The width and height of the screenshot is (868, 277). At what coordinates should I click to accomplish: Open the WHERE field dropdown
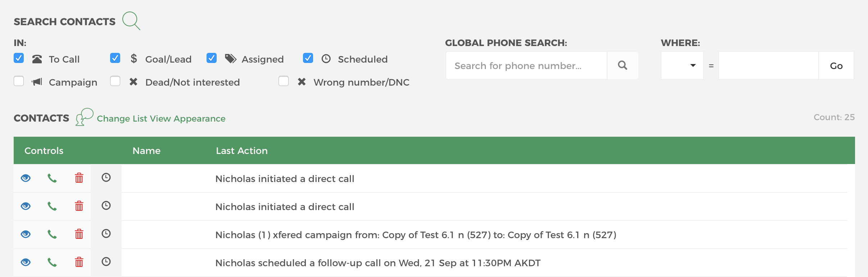point(682,65)
